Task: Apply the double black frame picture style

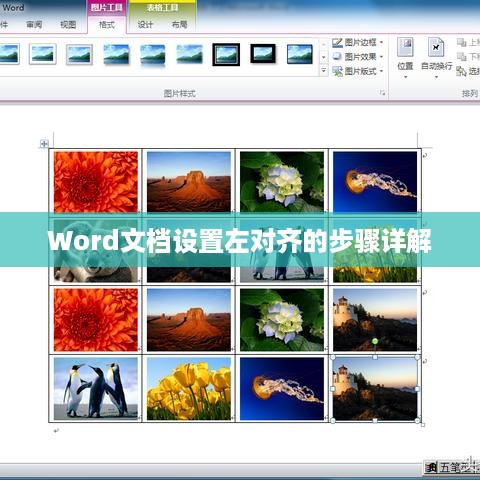Action: [226, 54]
